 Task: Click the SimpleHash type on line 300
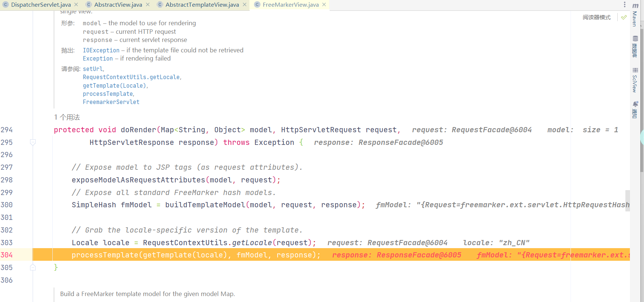tap(94, 205)
